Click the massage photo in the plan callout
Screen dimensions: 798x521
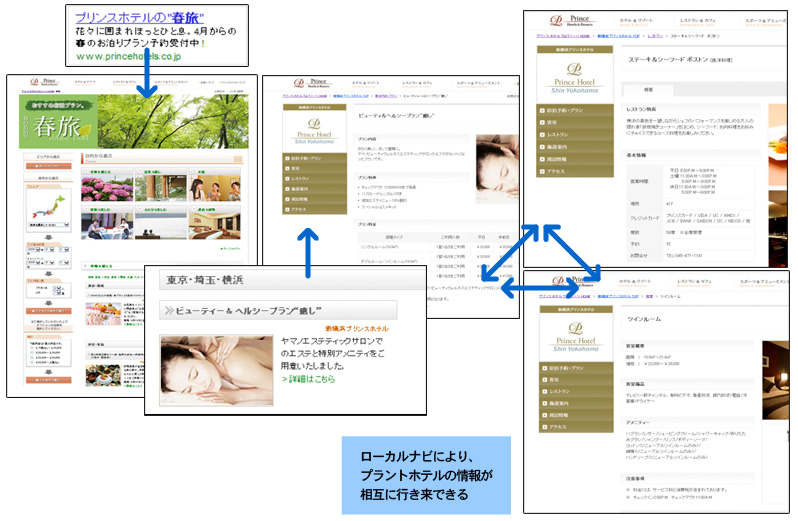216,370
